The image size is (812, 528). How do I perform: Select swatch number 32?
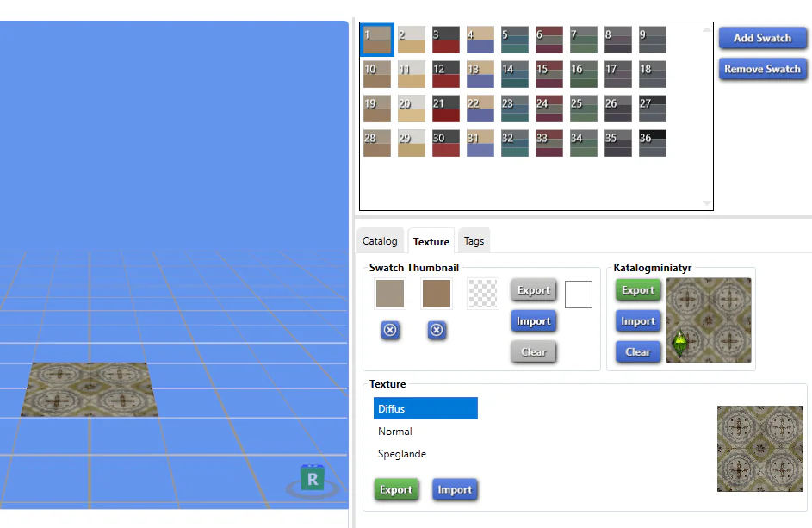tap(515, 143)
